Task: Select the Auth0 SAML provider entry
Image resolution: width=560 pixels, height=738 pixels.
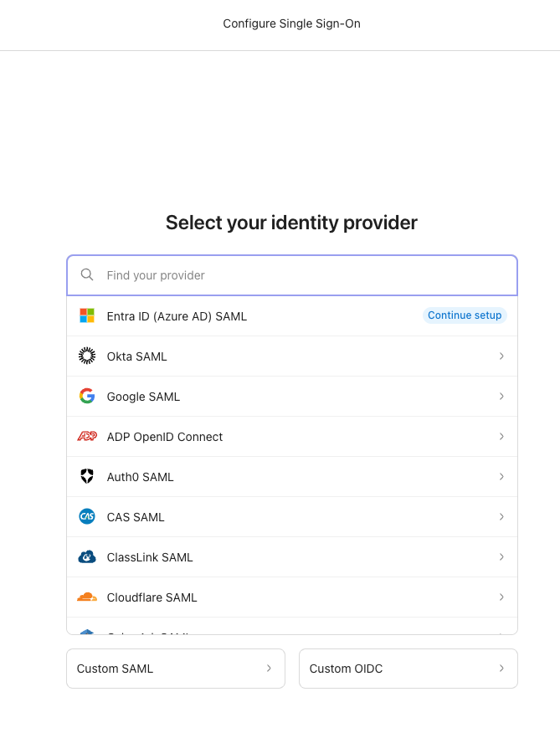Action: (141, 477)
